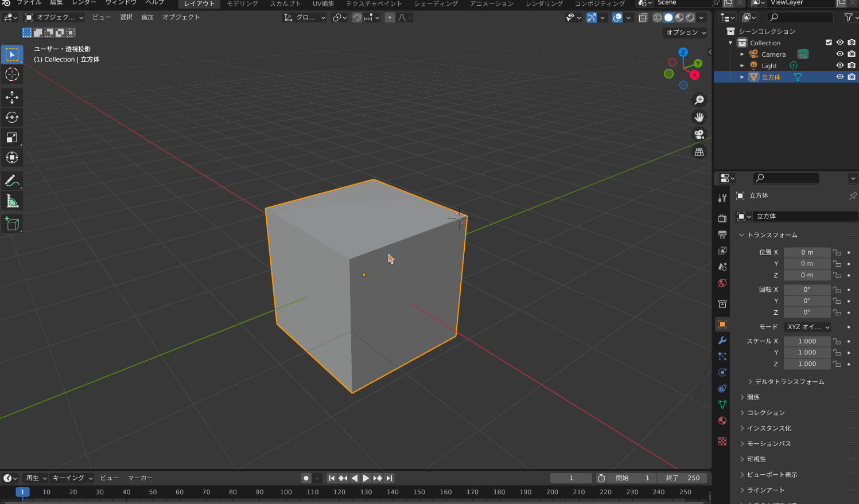Toggle camera view in the viewport
Image resolution: width=859 pixels, height=504 pixels.
[699, 135]
